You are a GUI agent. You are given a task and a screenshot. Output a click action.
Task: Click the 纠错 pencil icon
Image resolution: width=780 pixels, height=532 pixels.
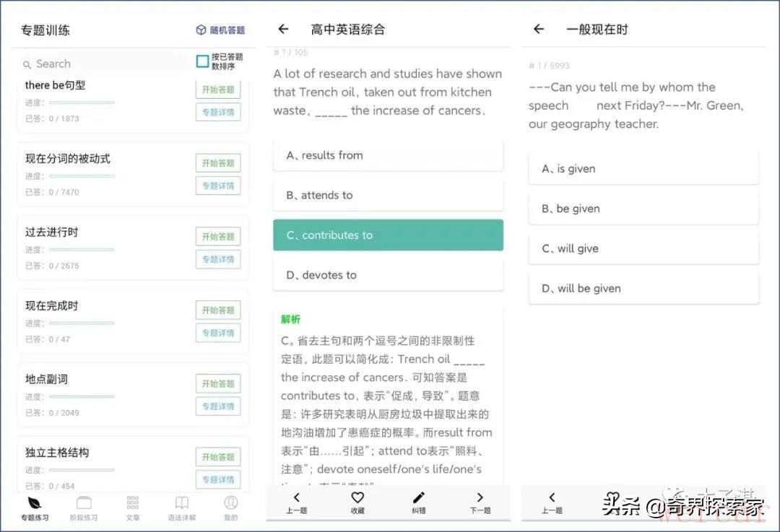tap(419, 498)
